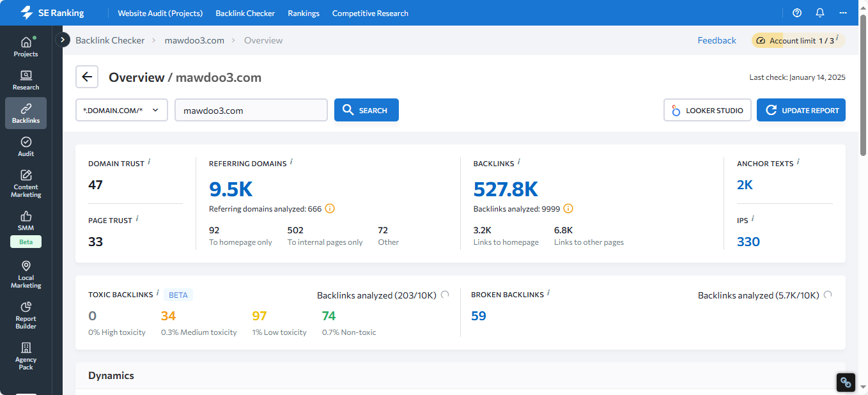The image size is (868, 395).
Task: Click the domain search input field
Action: pyautogui.click(x=251, y=110)
